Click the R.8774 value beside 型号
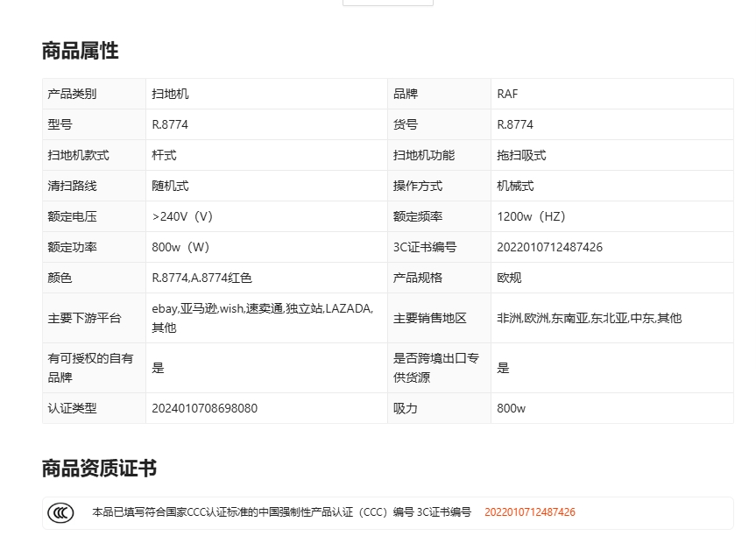Screen dimensions: 756x557 coord(170,124)
